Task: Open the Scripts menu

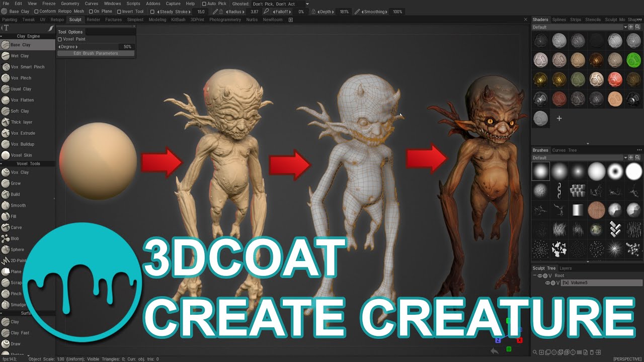Action: coord(133,4)
